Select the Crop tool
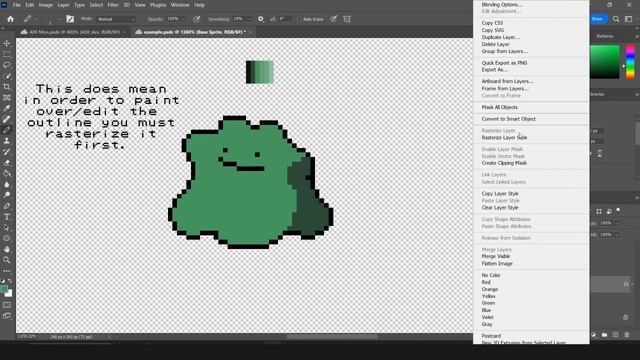The width and height of the screenshot is (640, 360). pos(7,87)
